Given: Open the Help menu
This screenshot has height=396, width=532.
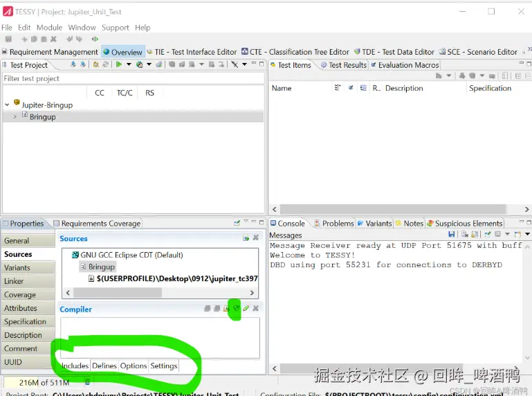Looking at the screenshot, I should pyautogui.click(x=143, y=28).
